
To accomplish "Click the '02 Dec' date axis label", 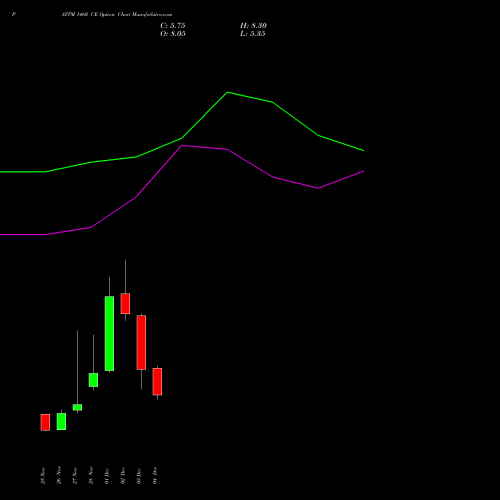I will click(x=123, y=476).
